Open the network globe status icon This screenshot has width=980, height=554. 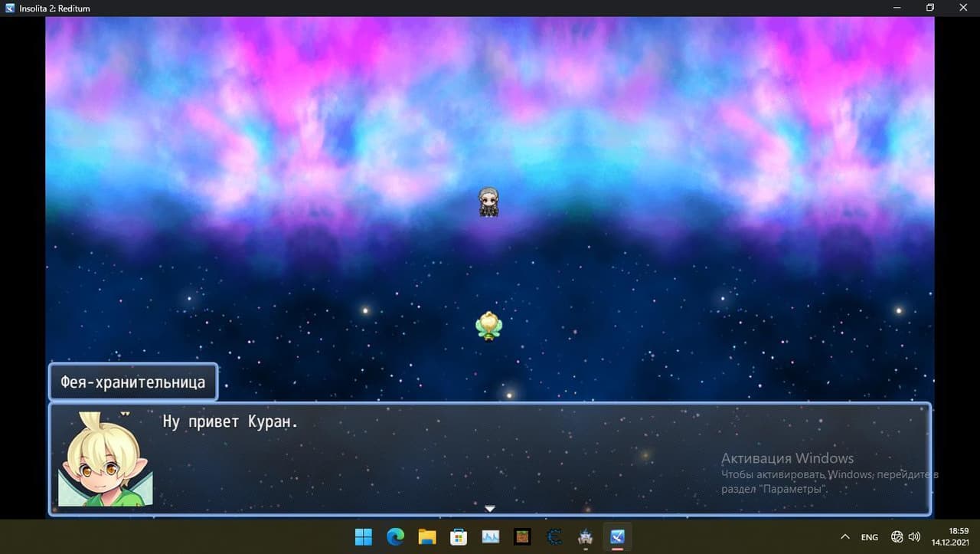pos(897,536)
